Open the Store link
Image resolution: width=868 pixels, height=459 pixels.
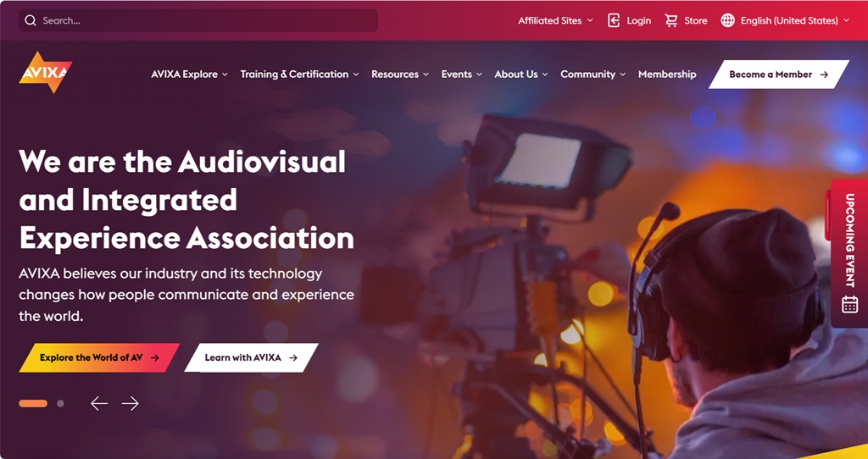[696, 20]
